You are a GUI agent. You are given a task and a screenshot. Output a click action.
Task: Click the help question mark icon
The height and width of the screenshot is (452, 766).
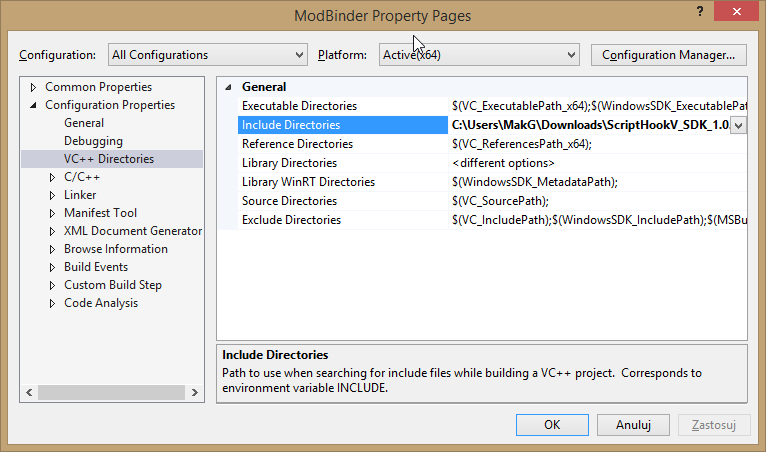coord(697,11)
